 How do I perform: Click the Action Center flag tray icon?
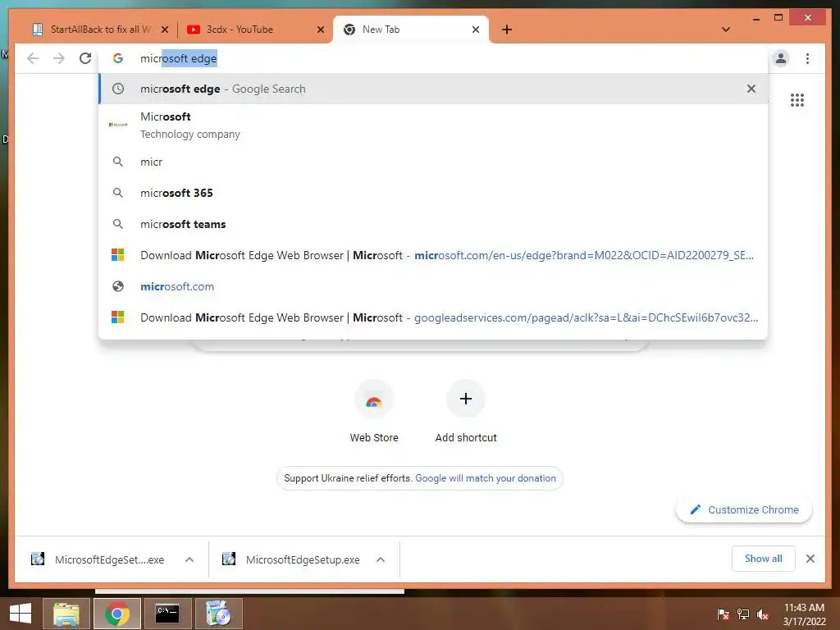point(723,614)
